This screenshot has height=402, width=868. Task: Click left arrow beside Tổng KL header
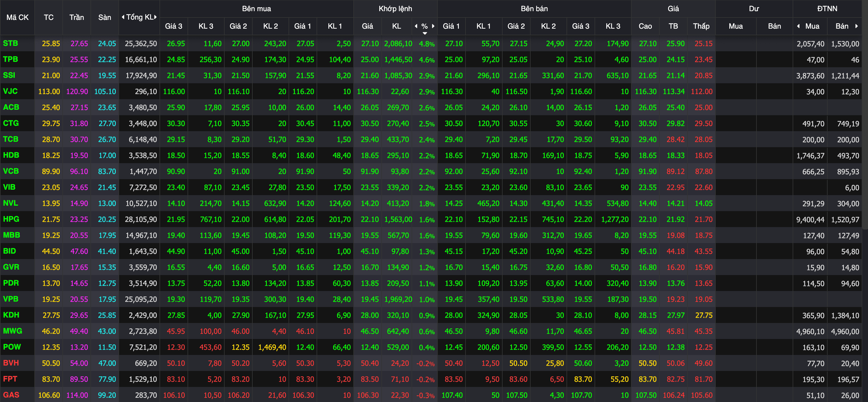pos(123,17)
